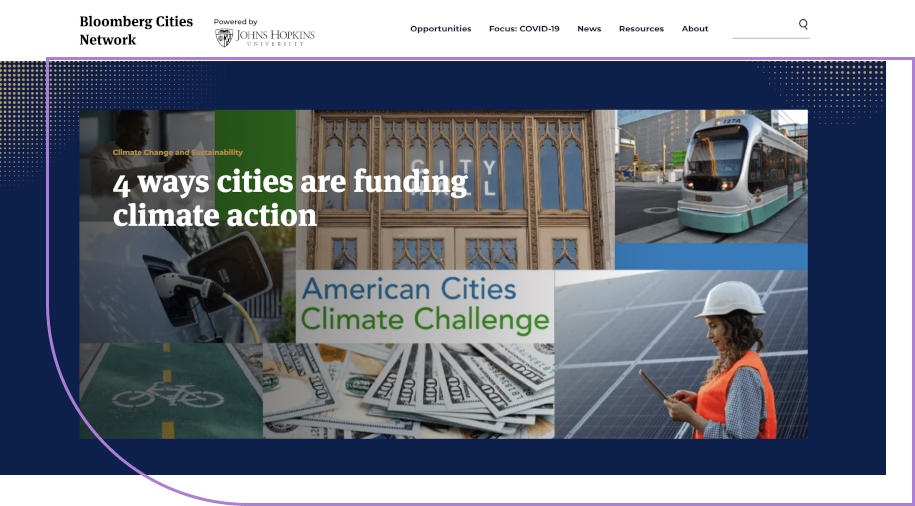The image size is (915, 506).
Task: Click the Bloomberg Cities Network home logo
Action: click(136, 31)
